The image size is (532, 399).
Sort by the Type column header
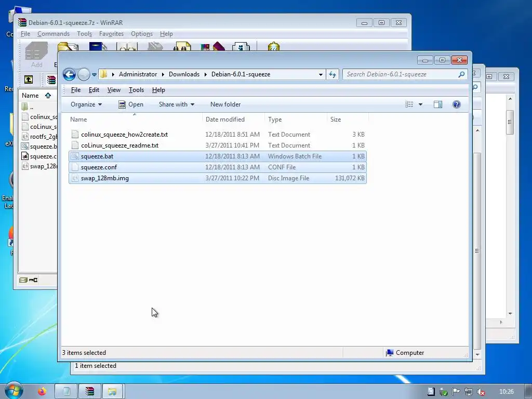pyautogui.click(x=296, y=119)
